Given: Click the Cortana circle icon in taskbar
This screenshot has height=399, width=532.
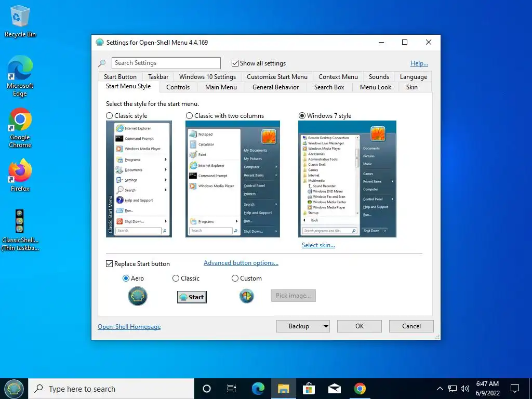Looking at the screenshot, I should pyautogui.click(x=207, y=389).
